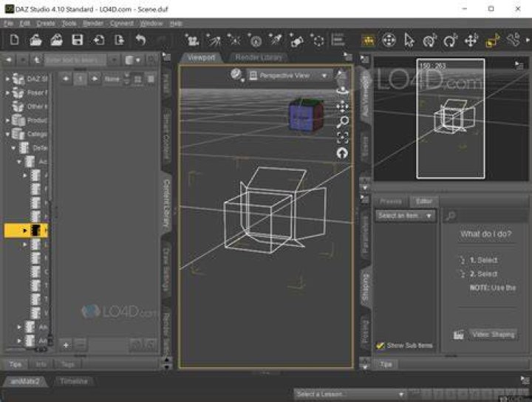Open the Tools menu
This screenshot has height=402, width=532.
tap(69, 24)
